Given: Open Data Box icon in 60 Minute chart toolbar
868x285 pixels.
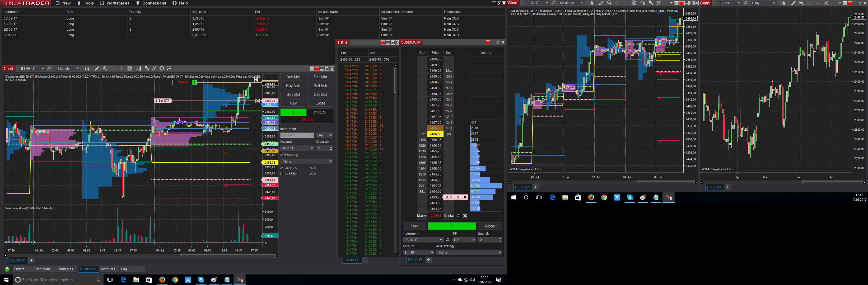Looking at the screenshot, I should point(634,3).
